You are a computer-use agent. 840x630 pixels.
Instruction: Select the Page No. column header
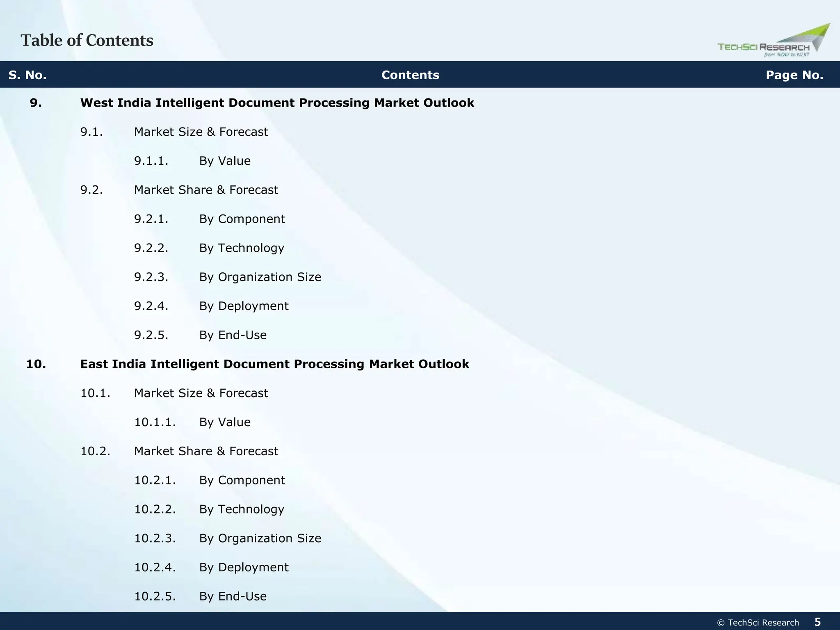[794, 75]
